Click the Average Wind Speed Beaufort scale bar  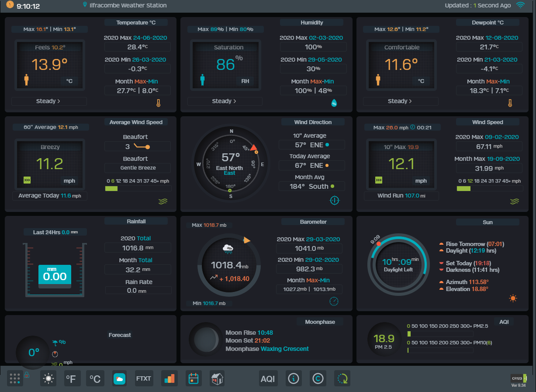tap(138, 188)
